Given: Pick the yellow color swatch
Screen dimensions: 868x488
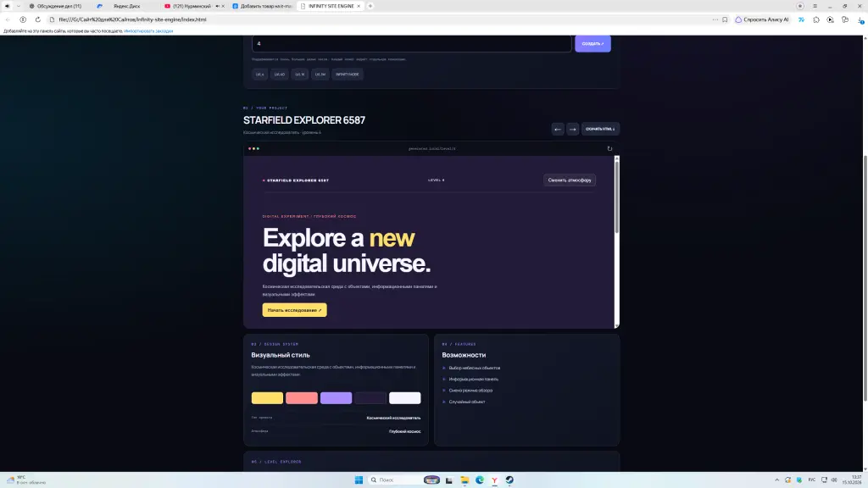Looking at the screenshot, I should (267, 398).
